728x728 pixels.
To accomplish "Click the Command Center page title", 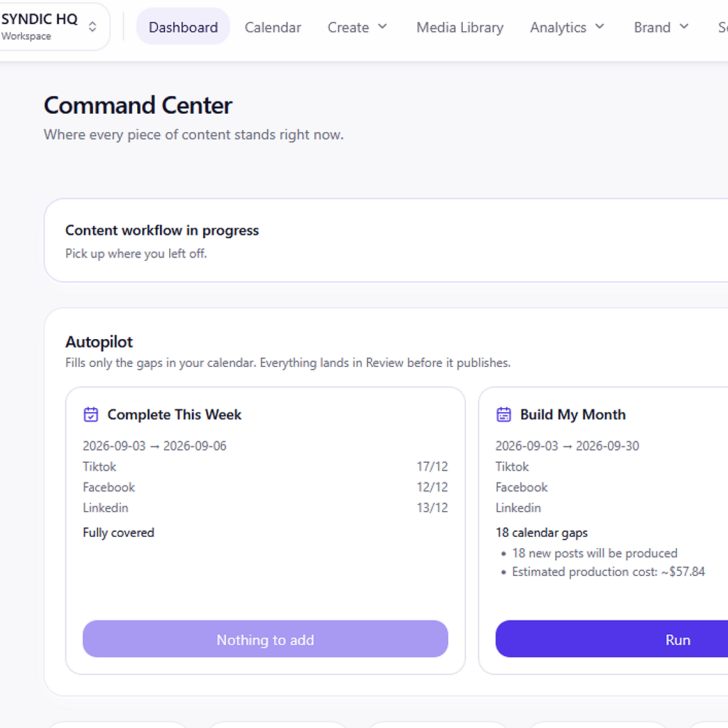I will (x=138, y=105).
